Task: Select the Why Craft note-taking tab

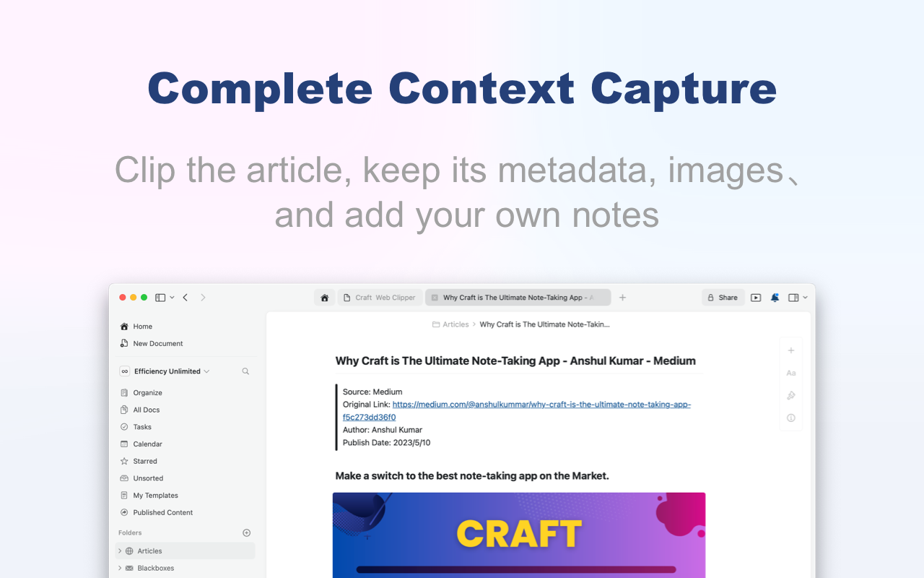Action: 518,297
